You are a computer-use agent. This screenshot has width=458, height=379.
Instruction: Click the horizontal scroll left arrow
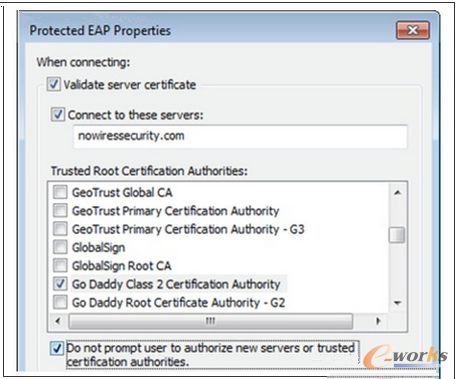coord(58,321)
